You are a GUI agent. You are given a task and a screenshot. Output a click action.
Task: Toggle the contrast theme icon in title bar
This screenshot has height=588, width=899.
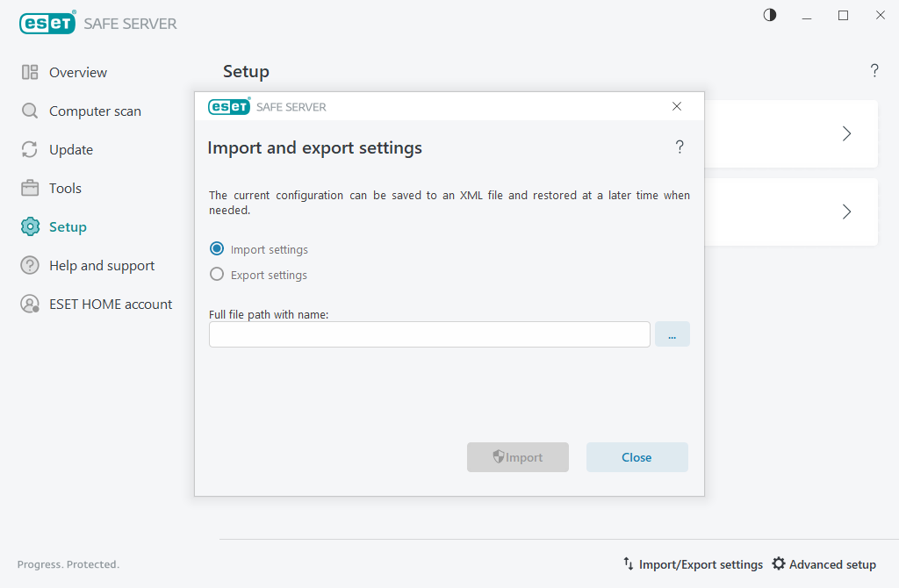pos(770,16)
